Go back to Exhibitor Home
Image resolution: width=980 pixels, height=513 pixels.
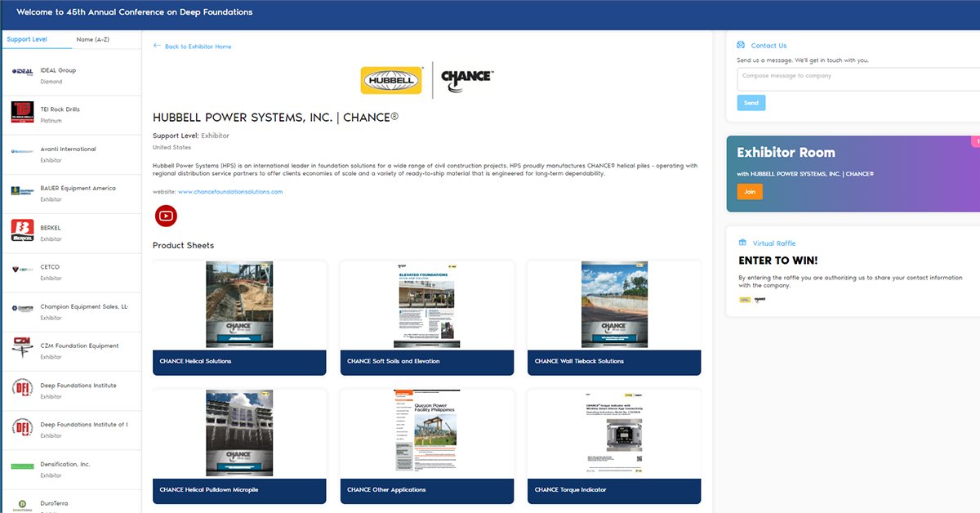click(x=198, y=47)
